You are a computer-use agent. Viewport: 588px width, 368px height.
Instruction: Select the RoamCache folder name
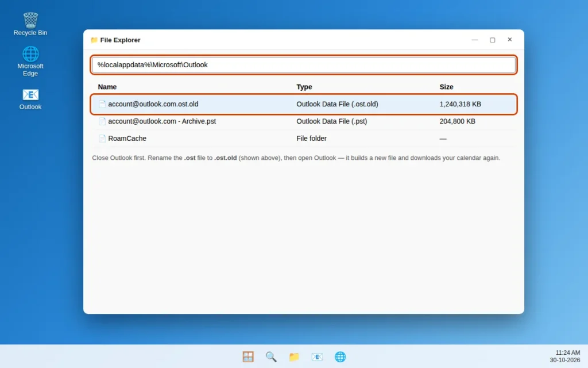coord(127,139)
